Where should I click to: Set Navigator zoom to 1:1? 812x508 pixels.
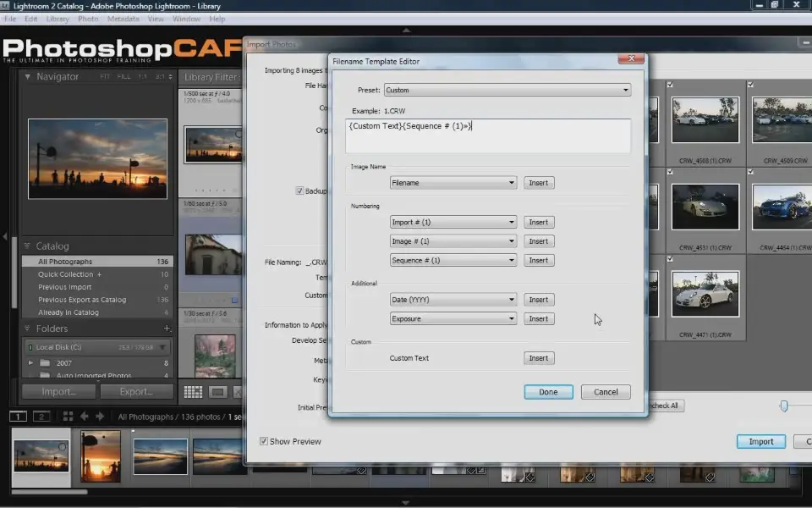pyautogui.click(x=142, y=77)
